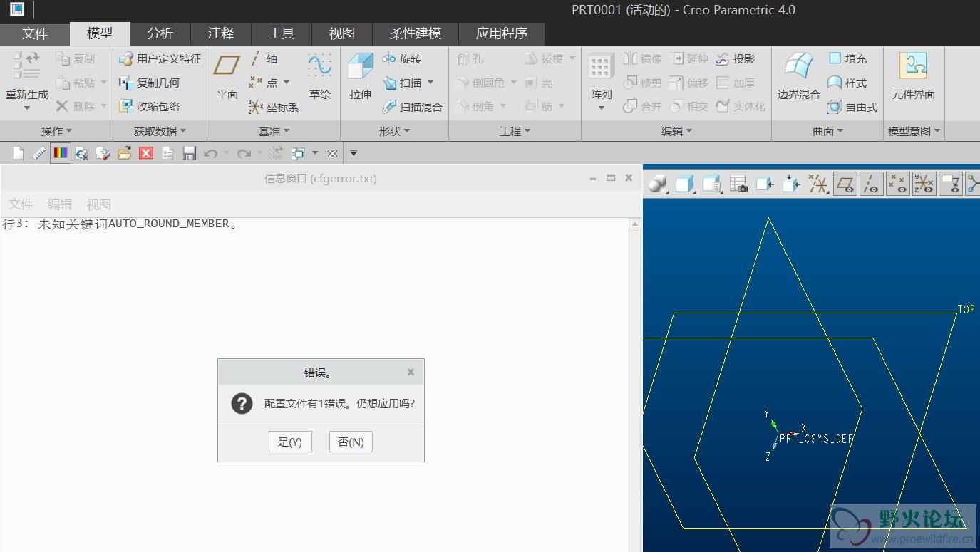Click the rainbow color appearance icon
This screenshot has height=552, width=980.
[61, 153]
